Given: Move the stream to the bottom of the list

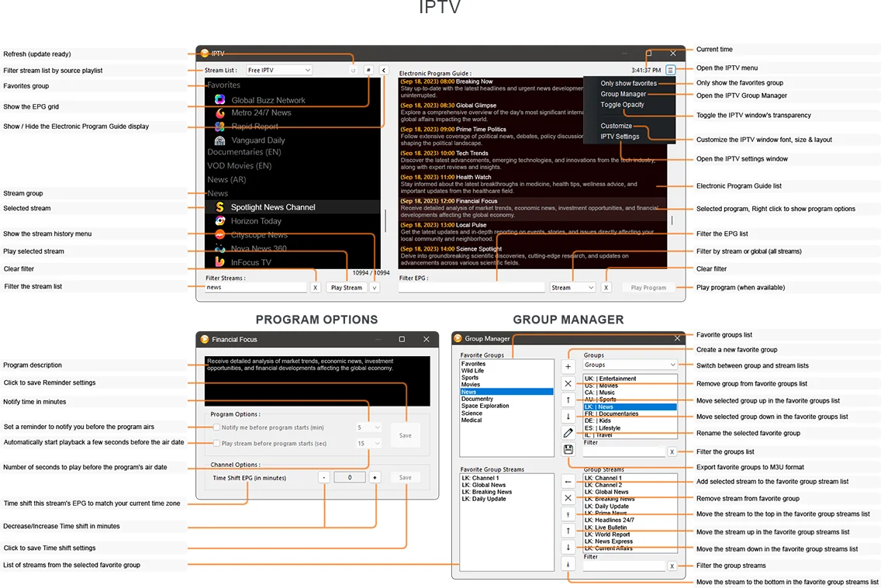Looking at the screenshot, I should click(568, 564).
